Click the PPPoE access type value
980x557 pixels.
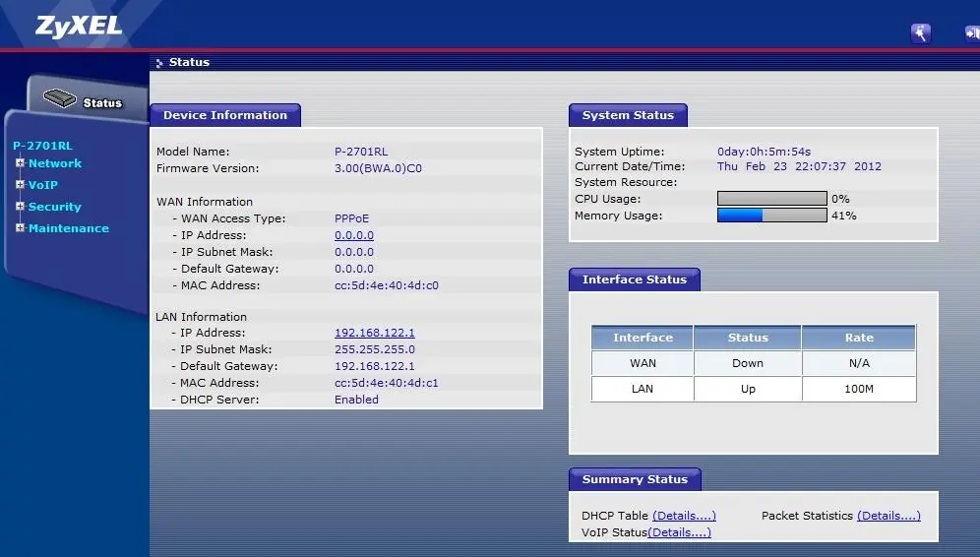352,218
